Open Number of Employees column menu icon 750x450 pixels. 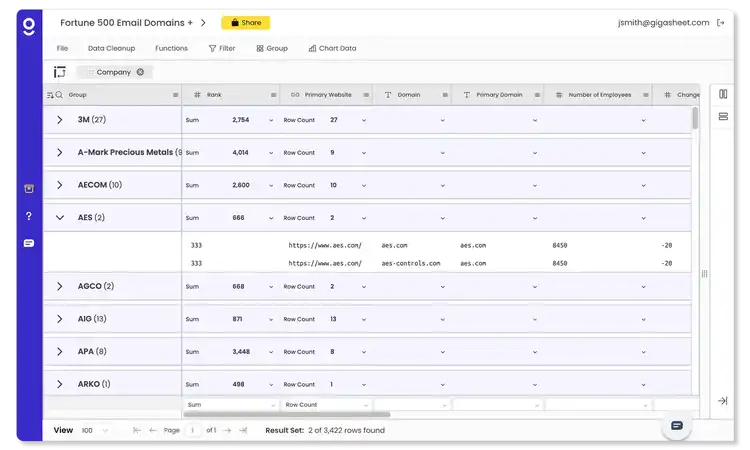(646, 95)
